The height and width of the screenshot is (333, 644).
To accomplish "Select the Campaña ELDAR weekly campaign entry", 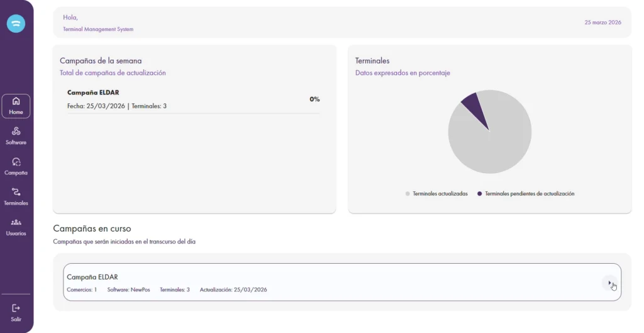I will (194, 99).
